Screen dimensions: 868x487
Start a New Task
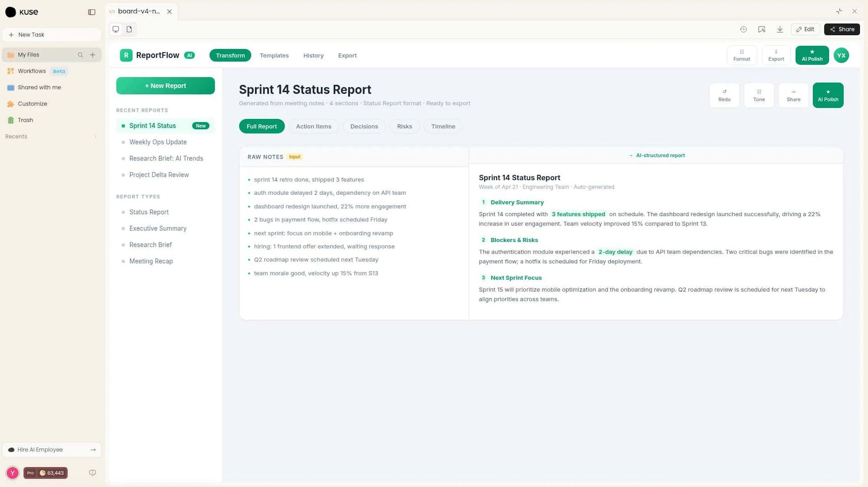pyautogui.click(x=52, y=35)
